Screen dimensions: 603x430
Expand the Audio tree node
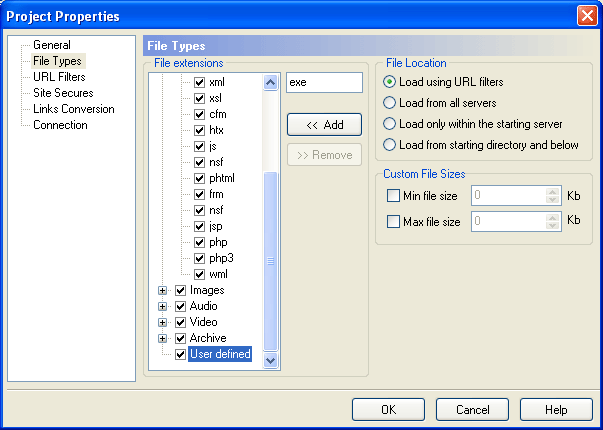click(x=162, y=307)
